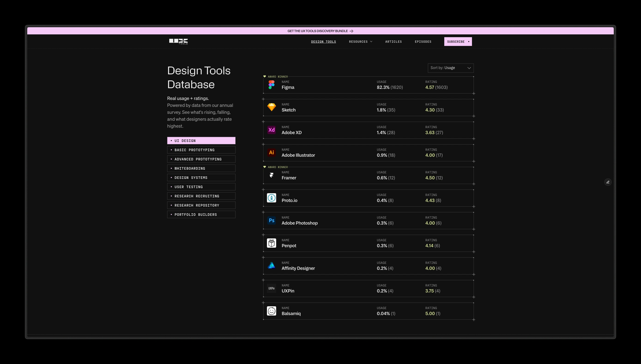This screenshot has width=641, height=364.
Task: Open the Figma tool name
Action: [288, 87]
